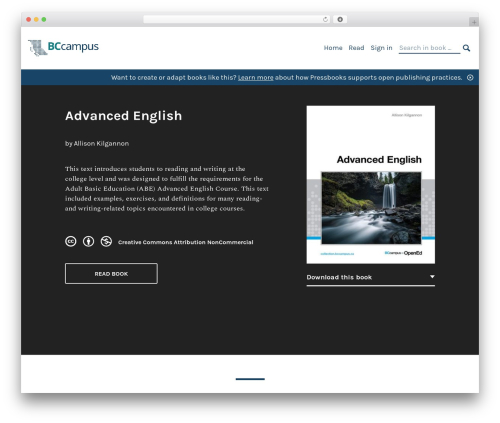Click the BCcampus logo
This screenshot has width=500, height=423.
(63, 48)
